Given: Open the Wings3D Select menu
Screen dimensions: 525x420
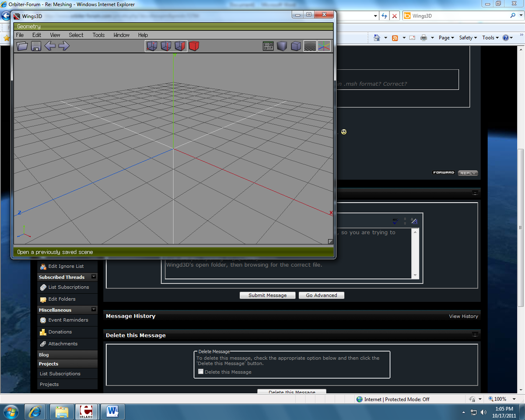Looking at the screenshot, I should tap(76, 35).
